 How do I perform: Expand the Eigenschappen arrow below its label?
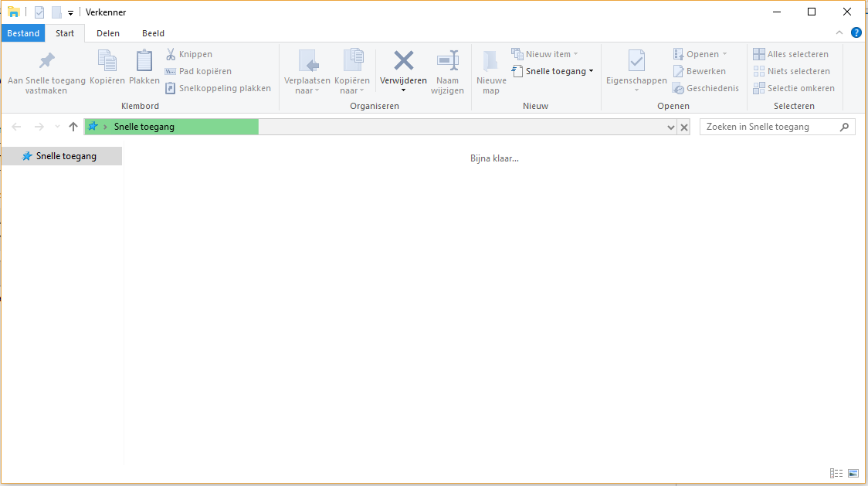[x=636, y=90]
